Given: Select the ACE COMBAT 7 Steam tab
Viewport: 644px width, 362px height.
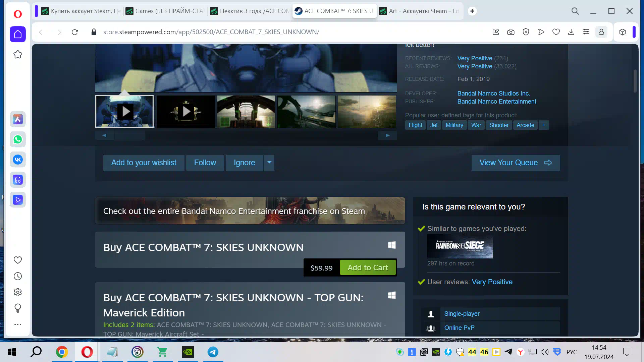Looking at the screenshot, I should [x=334, y=11].
